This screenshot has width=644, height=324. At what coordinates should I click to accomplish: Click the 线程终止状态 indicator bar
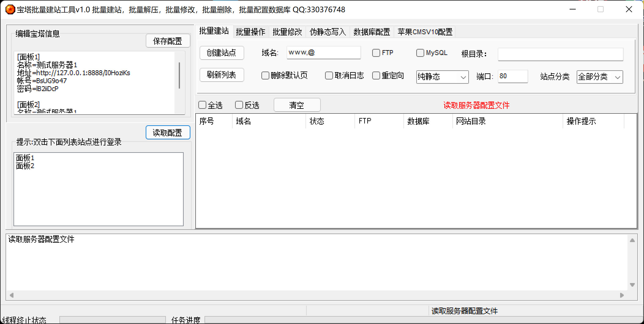(112, 320)
